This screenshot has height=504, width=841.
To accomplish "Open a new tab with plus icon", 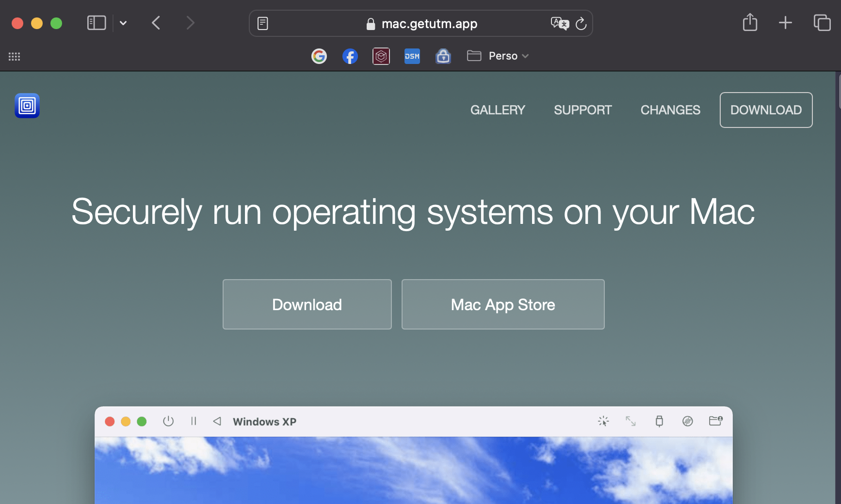I will 785,23.
